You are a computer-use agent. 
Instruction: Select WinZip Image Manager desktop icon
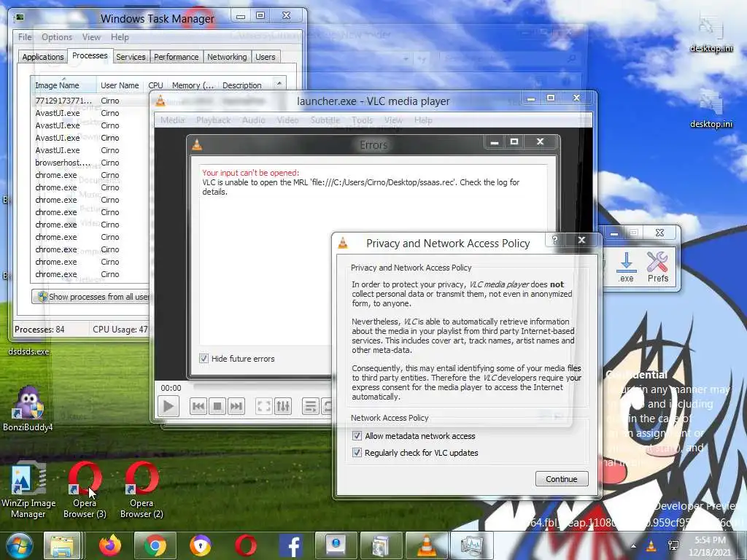(x=28, y=491)
